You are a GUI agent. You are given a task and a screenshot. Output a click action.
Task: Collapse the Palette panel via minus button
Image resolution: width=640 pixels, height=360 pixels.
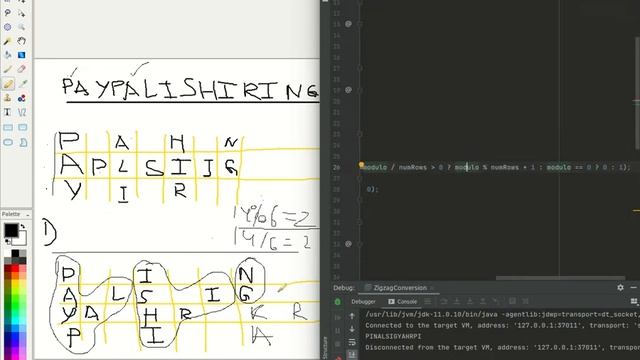[27, 215]
